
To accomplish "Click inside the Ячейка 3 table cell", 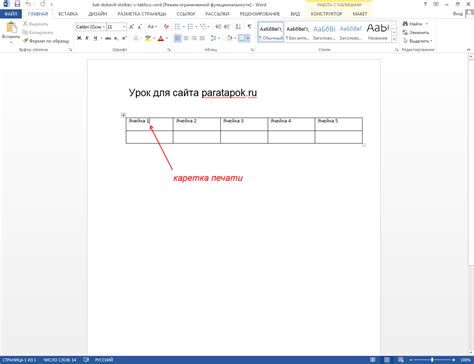I will pyautogui.click(x=244, y=124).
